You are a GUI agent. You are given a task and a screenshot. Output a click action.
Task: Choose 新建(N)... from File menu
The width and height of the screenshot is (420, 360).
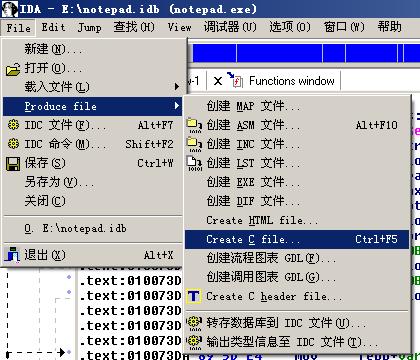(x=93, y=49)
